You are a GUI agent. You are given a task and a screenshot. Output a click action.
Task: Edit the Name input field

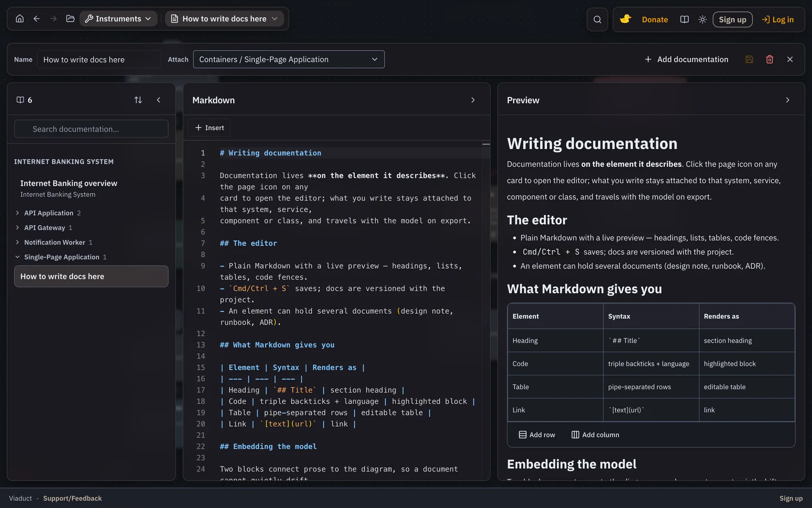[99, 59]
